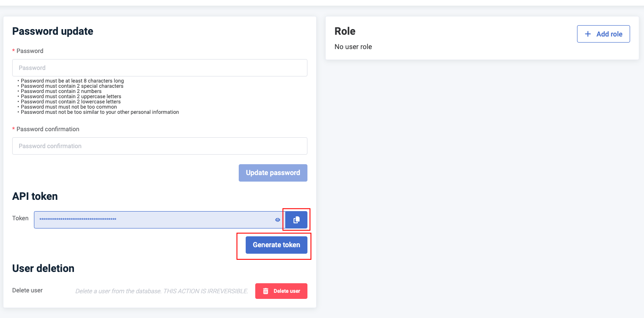Screen dimensions: 644x318
Task: Copy the API token to clipboard
Action: pyautogui.click(x=296, y=220)
